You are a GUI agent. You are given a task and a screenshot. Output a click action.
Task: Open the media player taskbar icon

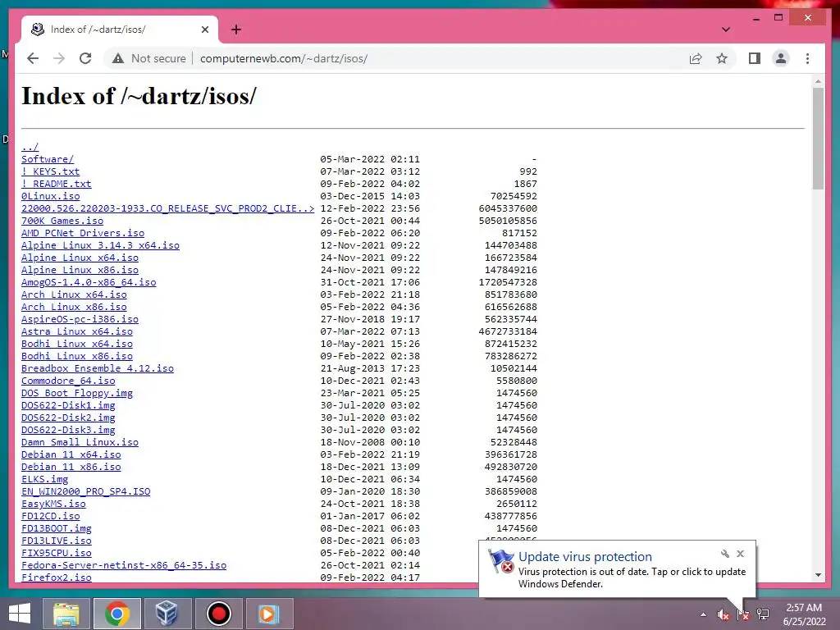269,614
